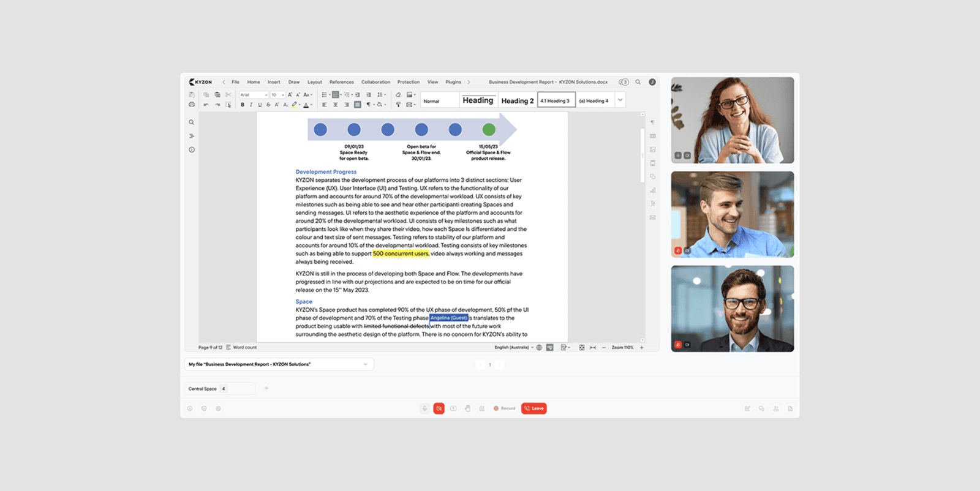Click the paragraph shading color button
The width and height of the screenshot is (980, 491).
coord(380,105)
